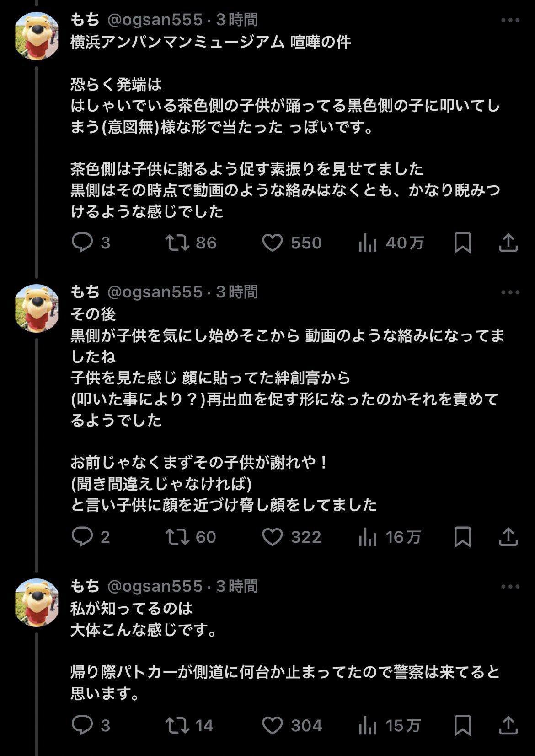
Task: Open もち display name on third tweet
Action: pos(85,586)
